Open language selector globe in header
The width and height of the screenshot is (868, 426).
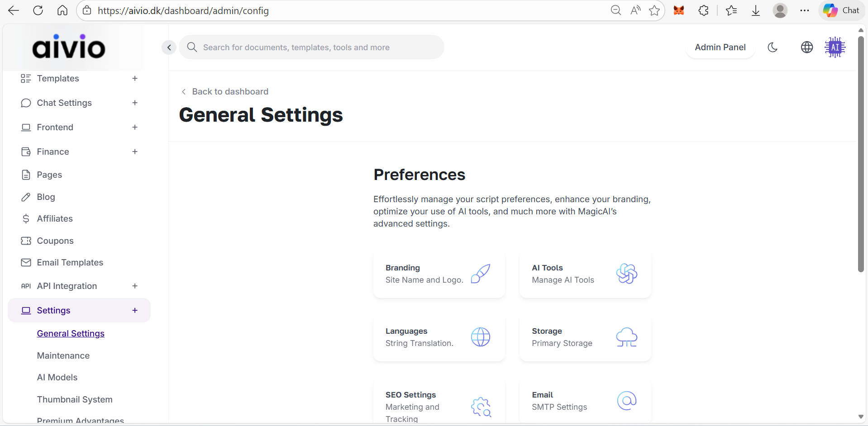(806, 47)
